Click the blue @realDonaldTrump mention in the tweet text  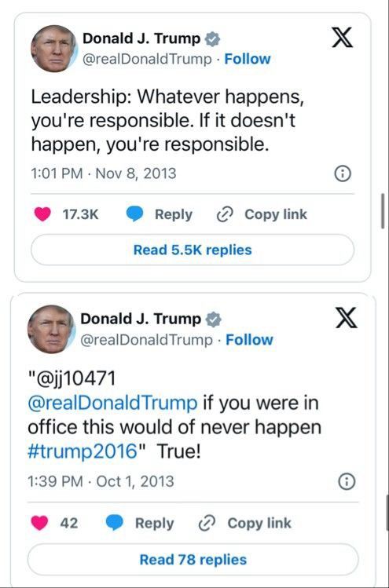pyautogui.click(x=112, y=404)
